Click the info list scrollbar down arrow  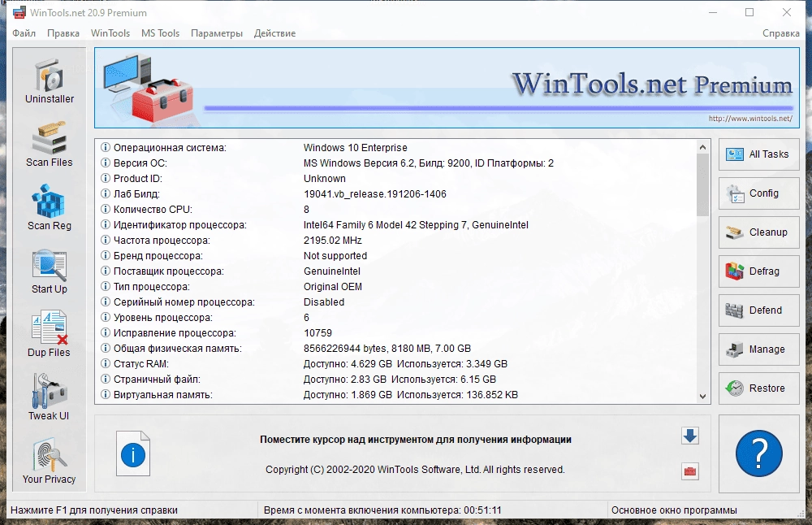(x=702, y=397)
